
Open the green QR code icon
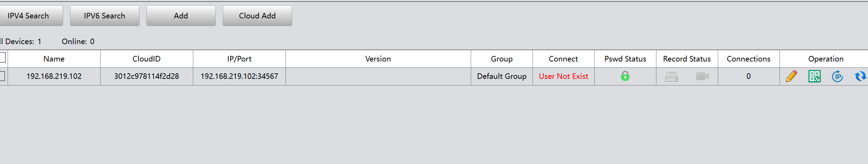coord(814,76)
